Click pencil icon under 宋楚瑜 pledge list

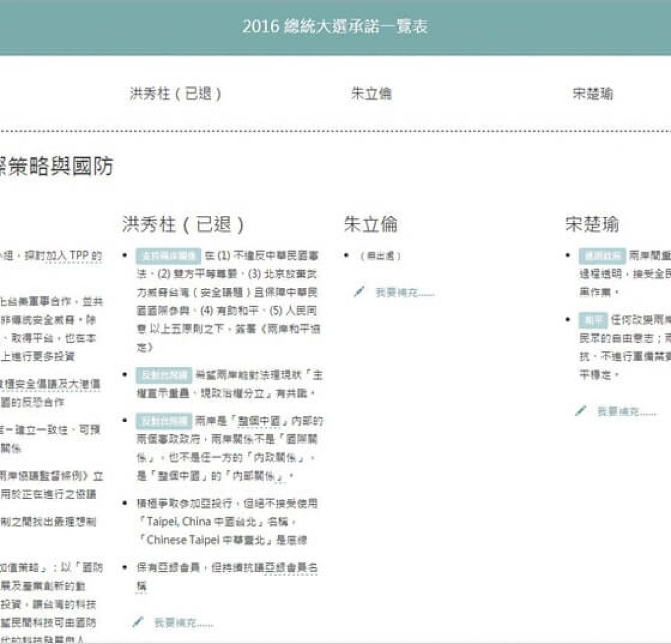(x=581, y=411)
